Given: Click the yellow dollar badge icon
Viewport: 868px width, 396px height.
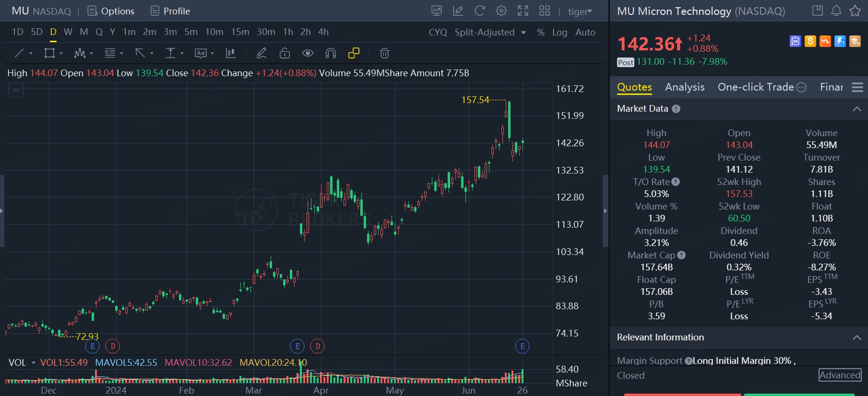Looking at the screenshot, I should pos(810,42).
